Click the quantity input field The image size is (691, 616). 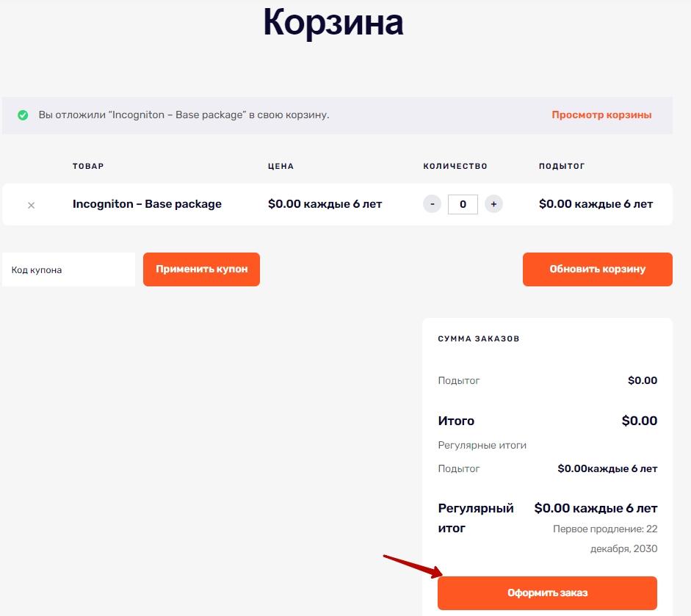point(463,204)
